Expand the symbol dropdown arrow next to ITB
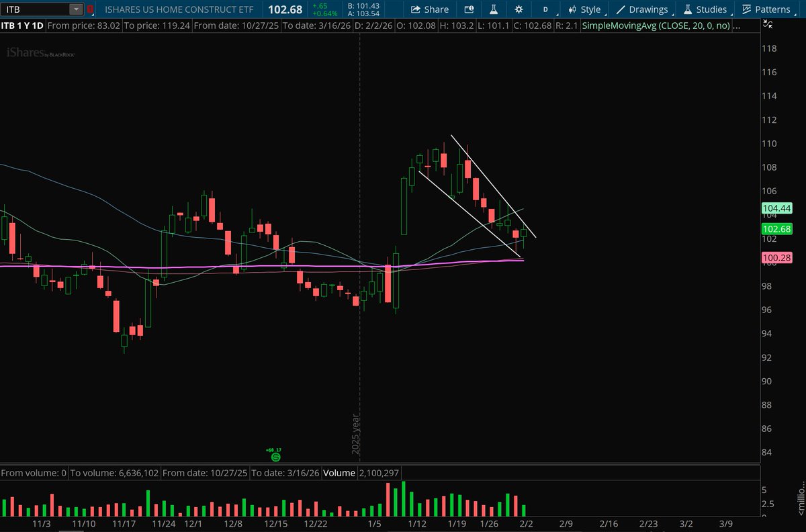 tap(76, 9)
